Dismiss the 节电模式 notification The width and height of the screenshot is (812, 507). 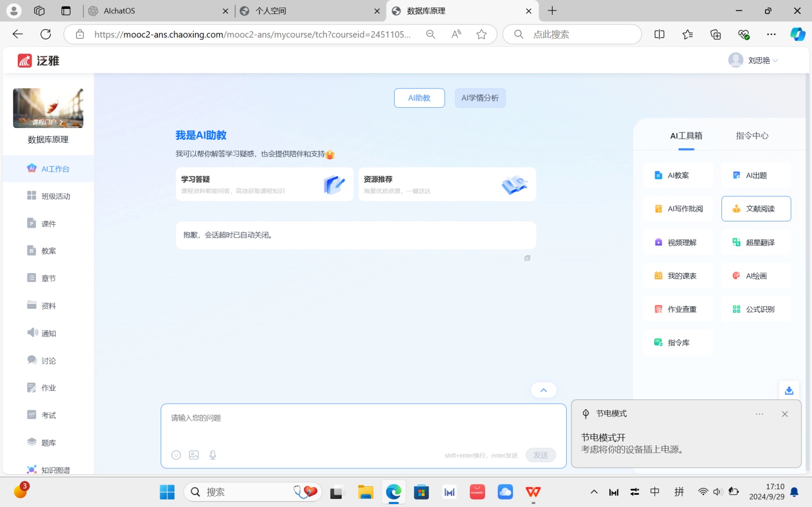[785, 414]
